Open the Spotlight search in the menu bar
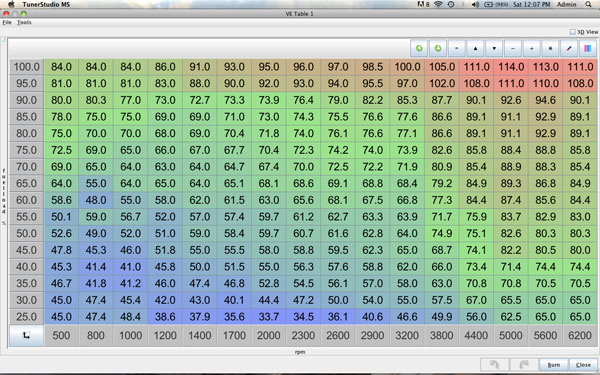 click(589, 5)
